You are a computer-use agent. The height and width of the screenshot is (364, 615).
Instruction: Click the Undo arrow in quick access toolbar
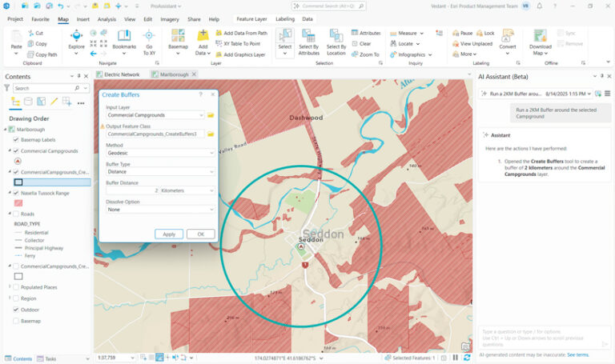[x=60, y=6]
